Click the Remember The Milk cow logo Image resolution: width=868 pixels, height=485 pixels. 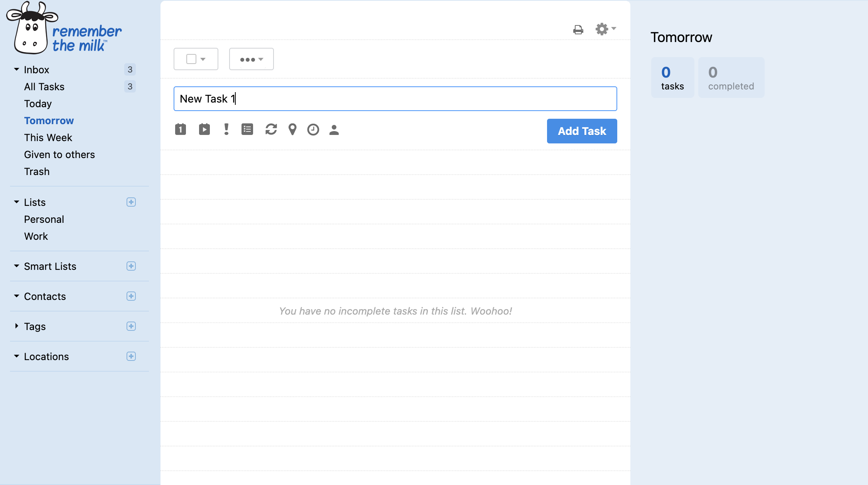[64, 28]
